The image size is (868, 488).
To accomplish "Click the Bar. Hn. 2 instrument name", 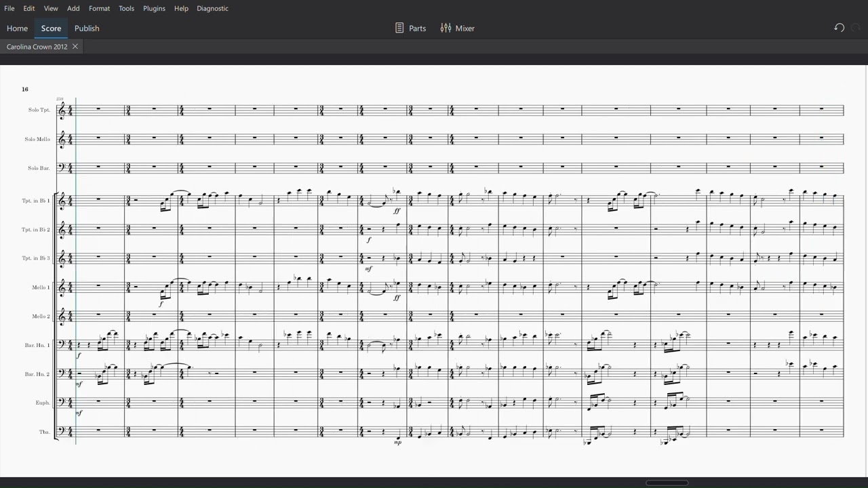I will click(x=37, y=374).
